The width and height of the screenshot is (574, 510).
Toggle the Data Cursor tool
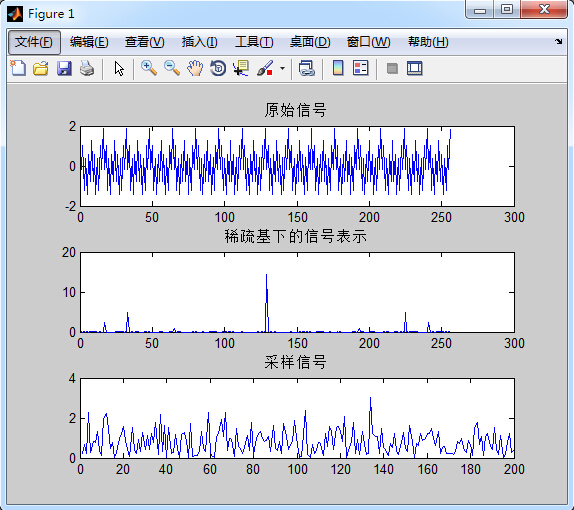(241, 68)
